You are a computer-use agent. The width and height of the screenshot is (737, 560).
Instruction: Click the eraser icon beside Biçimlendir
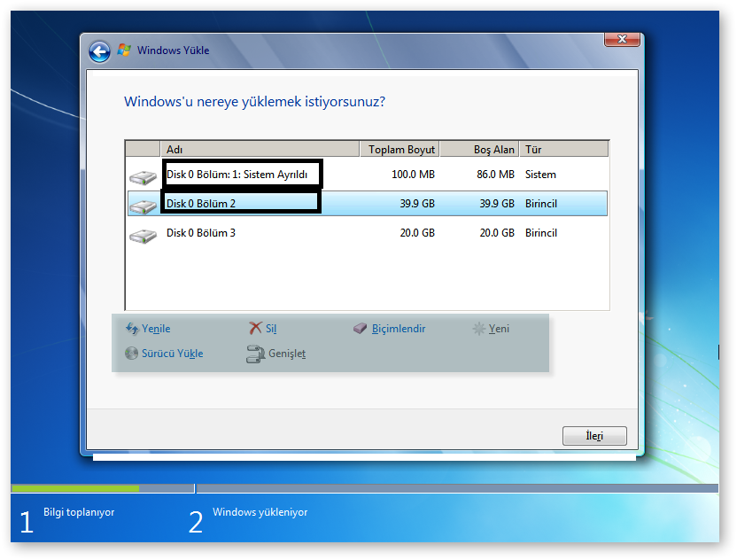pos(360,328)
